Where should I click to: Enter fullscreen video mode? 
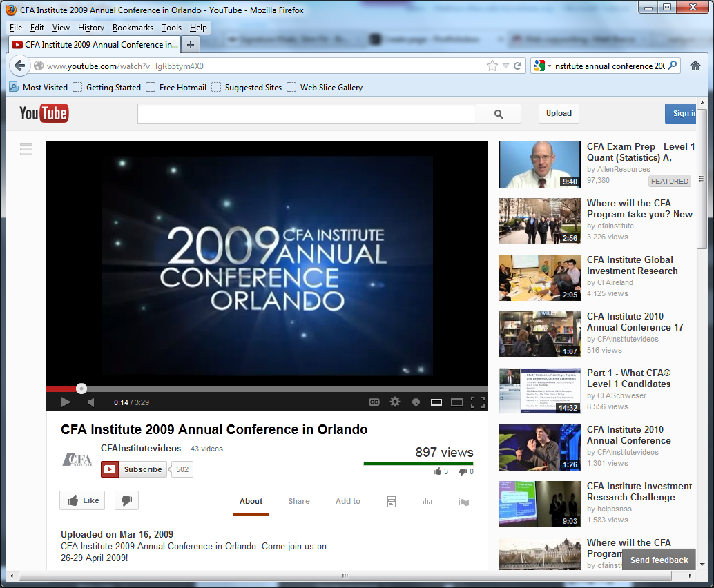478,402
